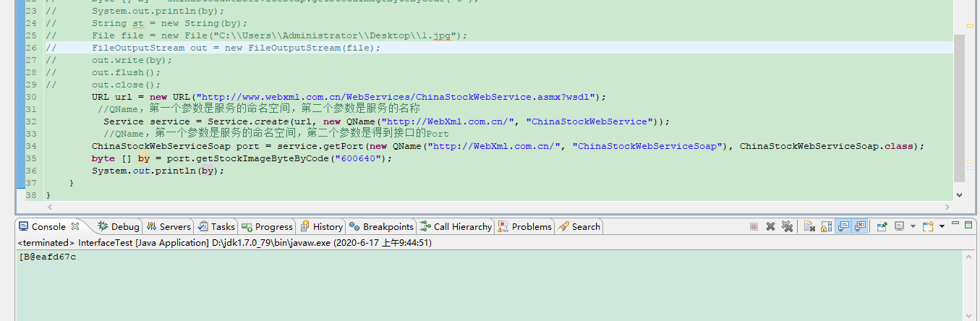980x321 pixels.
Task: Click the Console panel vertical scrollbar
Action: [x=969, y=286]
